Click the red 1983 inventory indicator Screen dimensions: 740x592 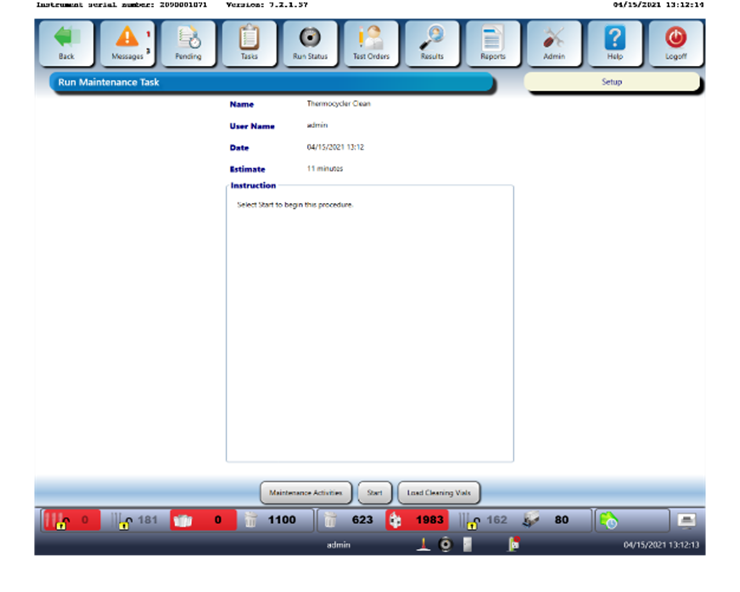tap(417, 520)
